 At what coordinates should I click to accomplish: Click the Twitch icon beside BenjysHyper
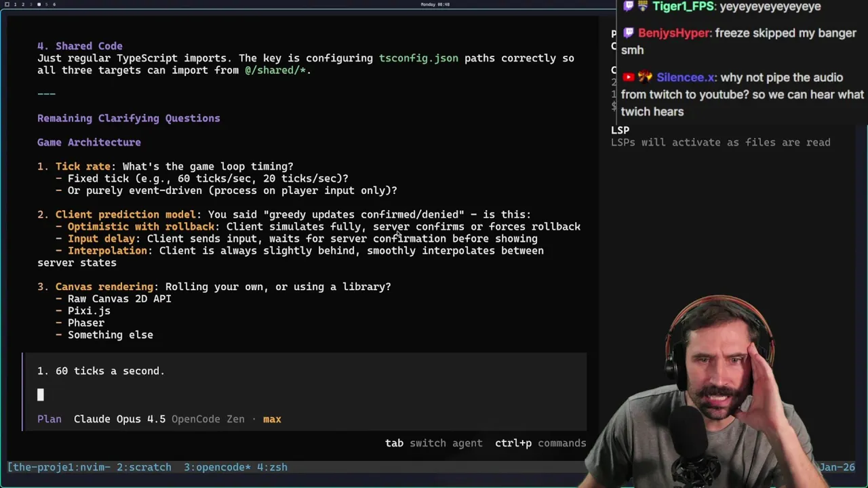coord(629,33)
